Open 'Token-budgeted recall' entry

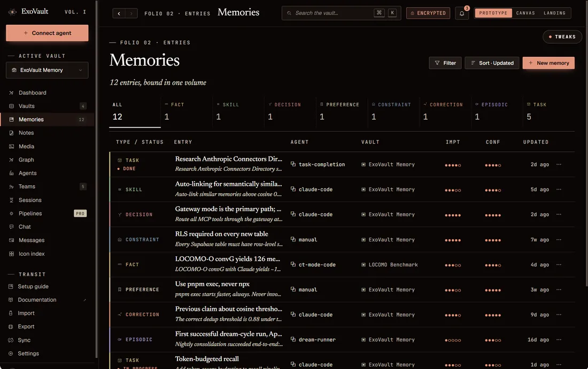tap(207, 359)
